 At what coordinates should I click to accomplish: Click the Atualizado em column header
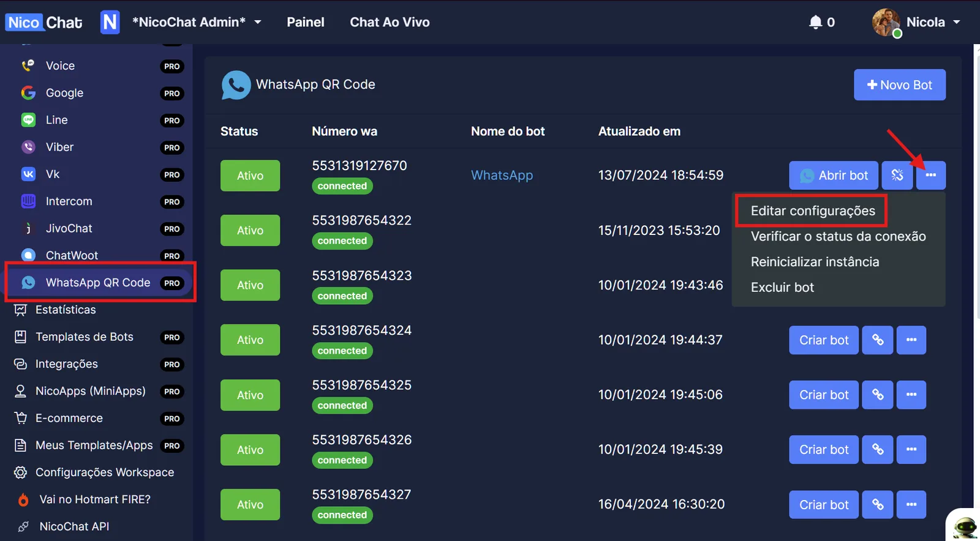tap(639, 131)
